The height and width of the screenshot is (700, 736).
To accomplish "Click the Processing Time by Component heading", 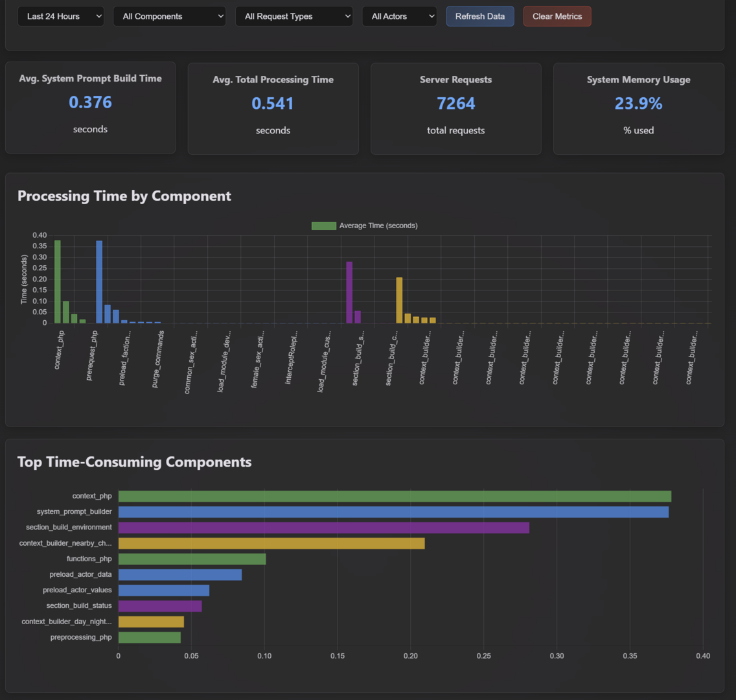I will tap(124, 196).
